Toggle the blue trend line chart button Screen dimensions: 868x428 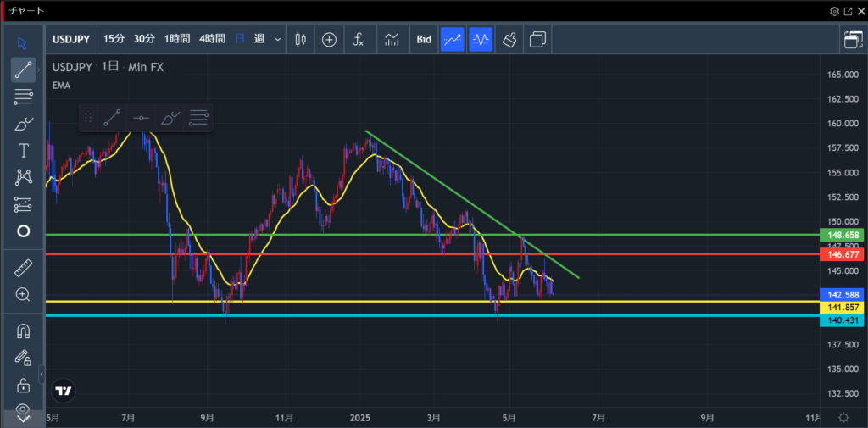pyautogui.click(x=453, y=39)
